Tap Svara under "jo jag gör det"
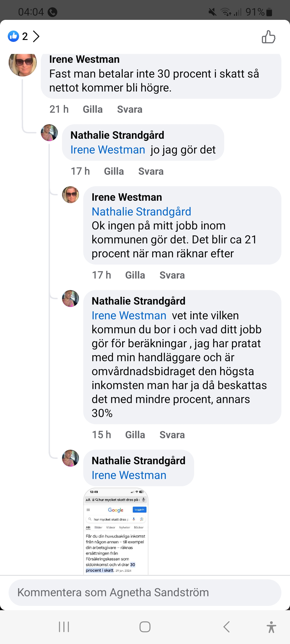The width and height of the screenshot is (290, 644). [151, 171]
